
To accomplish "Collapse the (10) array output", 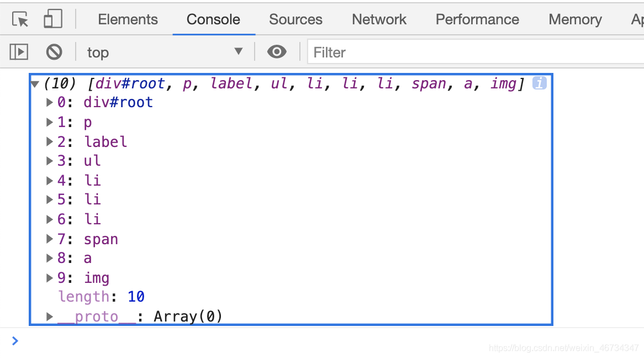I will coord(35,85).
